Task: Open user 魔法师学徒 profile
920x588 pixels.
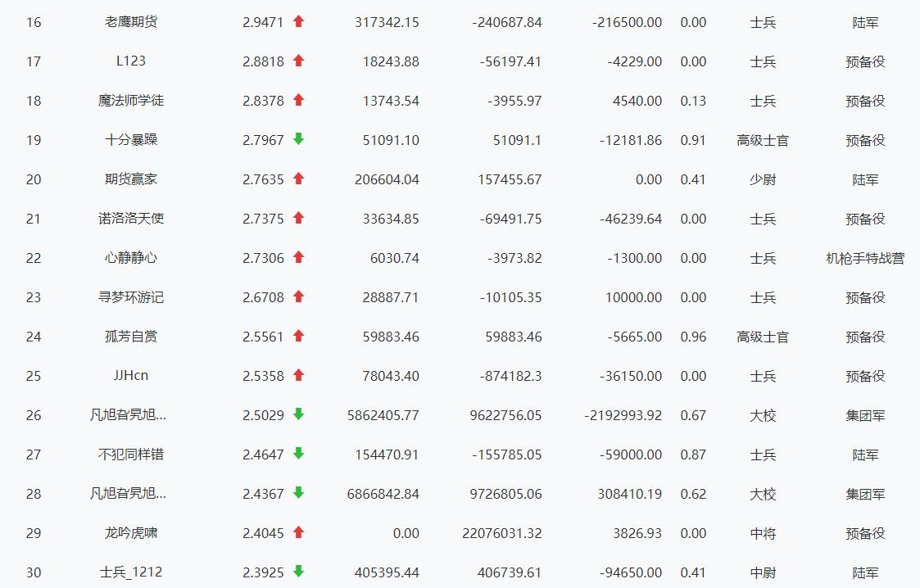Action: point(131,101)
